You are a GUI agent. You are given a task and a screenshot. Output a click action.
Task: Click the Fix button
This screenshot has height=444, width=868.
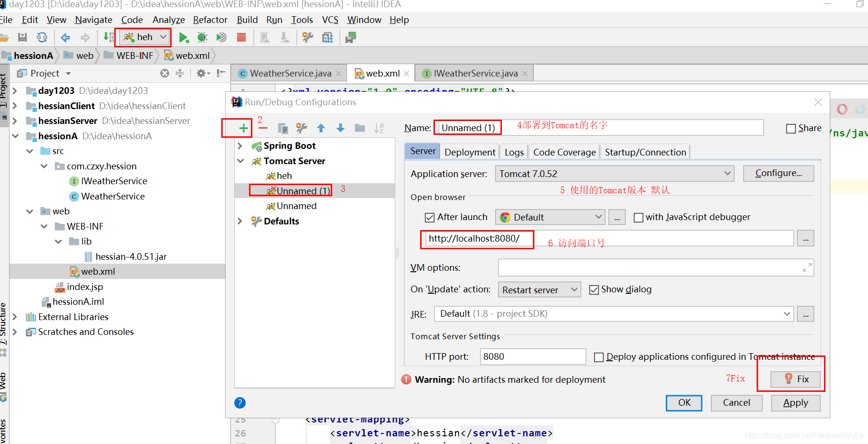pos(796,379)
